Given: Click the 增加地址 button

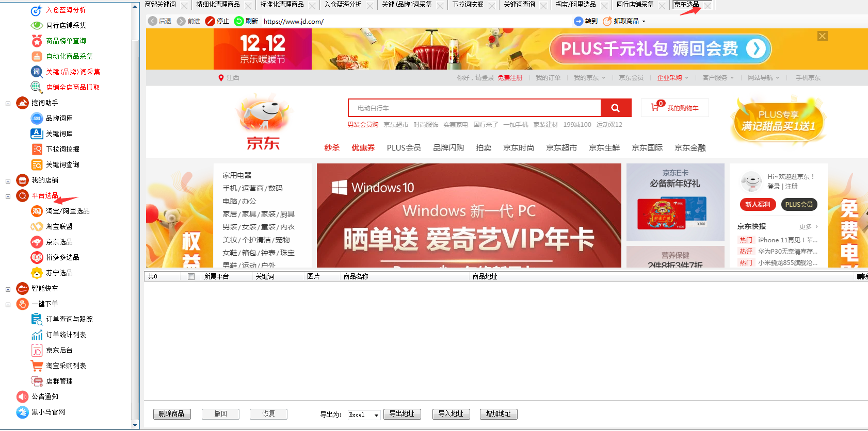Looking at the screenshot, I should (499, 414).
